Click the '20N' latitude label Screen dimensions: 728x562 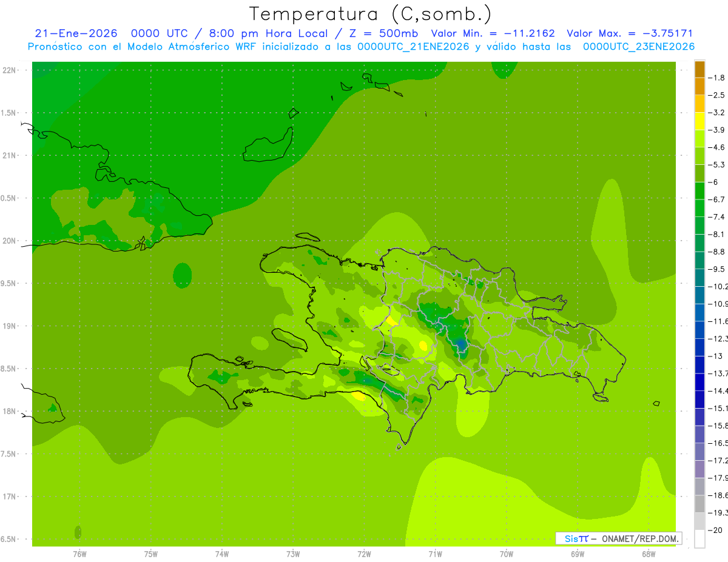point(8,241)
